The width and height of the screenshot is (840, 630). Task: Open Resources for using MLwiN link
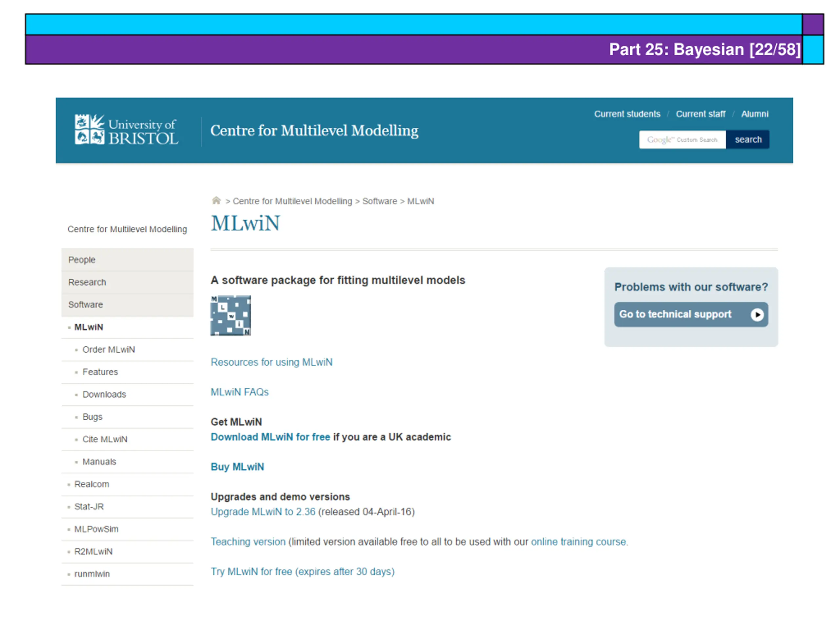click(x=271, y=362)
